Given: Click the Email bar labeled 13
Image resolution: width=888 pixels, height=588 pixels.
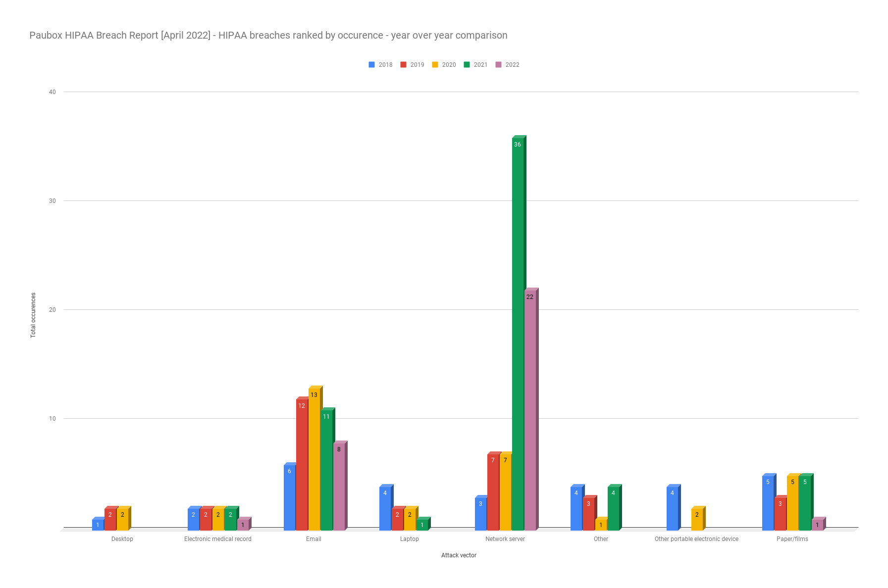Looking at the screenshot, I should point(314,459).
